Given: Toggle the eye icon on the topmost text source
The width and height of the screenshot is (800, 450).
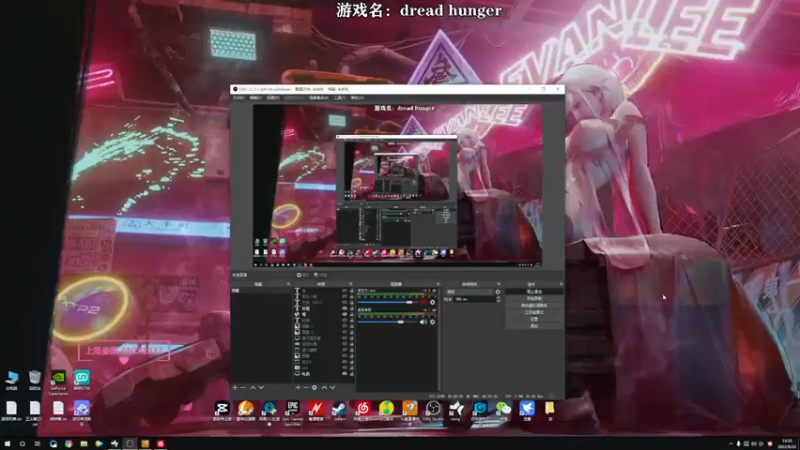Looking at the screenshot, I should click(345, 291).
